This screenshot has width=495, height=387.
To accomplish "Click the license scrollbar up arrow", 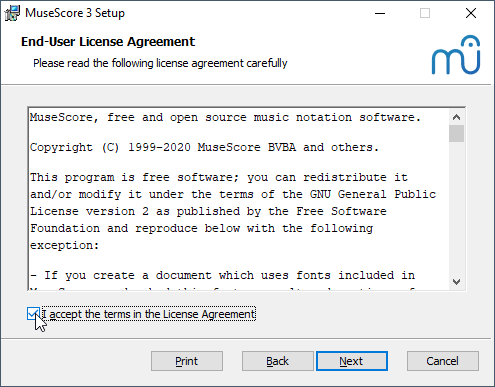I will 456,117.
